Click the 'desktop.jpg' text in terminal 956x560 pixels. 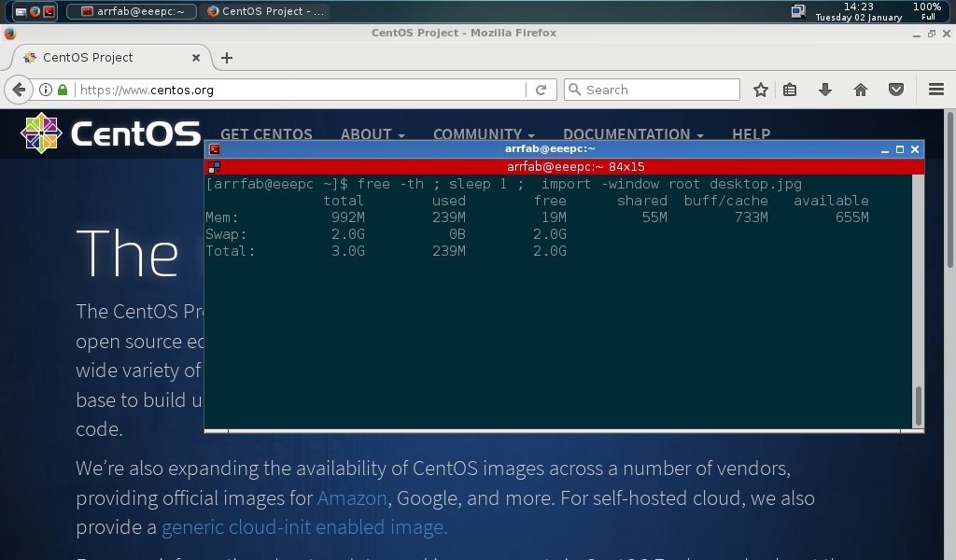point(755,184)
